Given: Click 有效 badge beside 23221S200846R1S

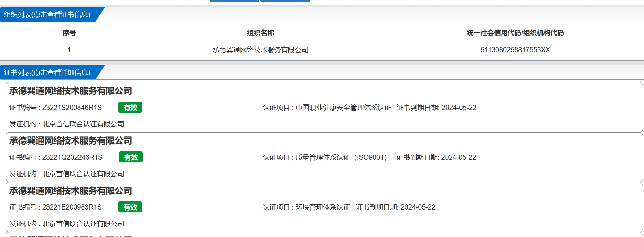Looking at the screenshot, I should point(130,107).
